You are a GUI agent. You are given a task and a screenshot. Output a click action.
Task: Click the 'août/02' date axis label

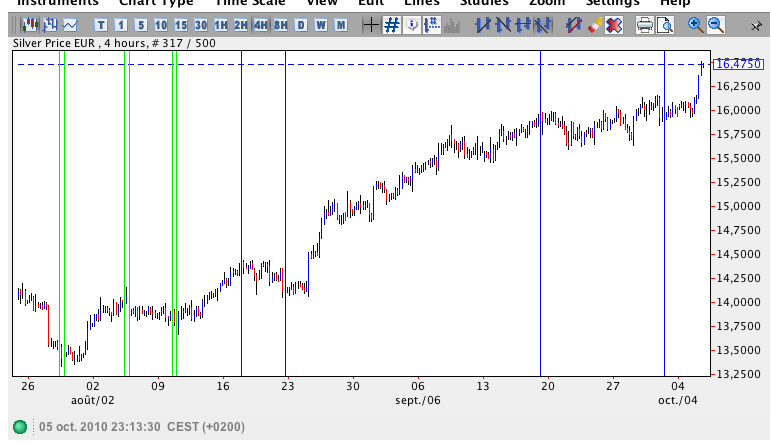tap(93, 401)
